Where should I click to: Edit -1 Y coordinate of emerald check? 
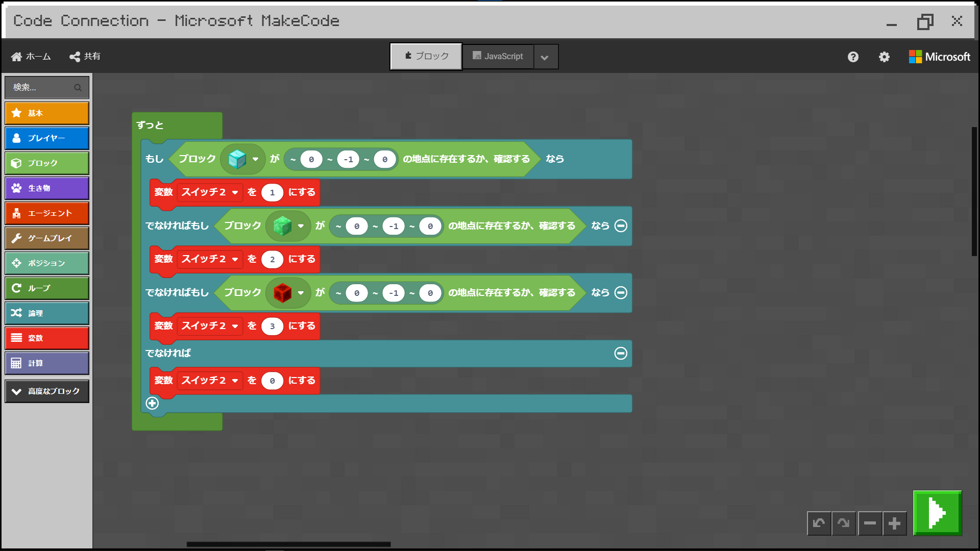click(x=394, y=226)
